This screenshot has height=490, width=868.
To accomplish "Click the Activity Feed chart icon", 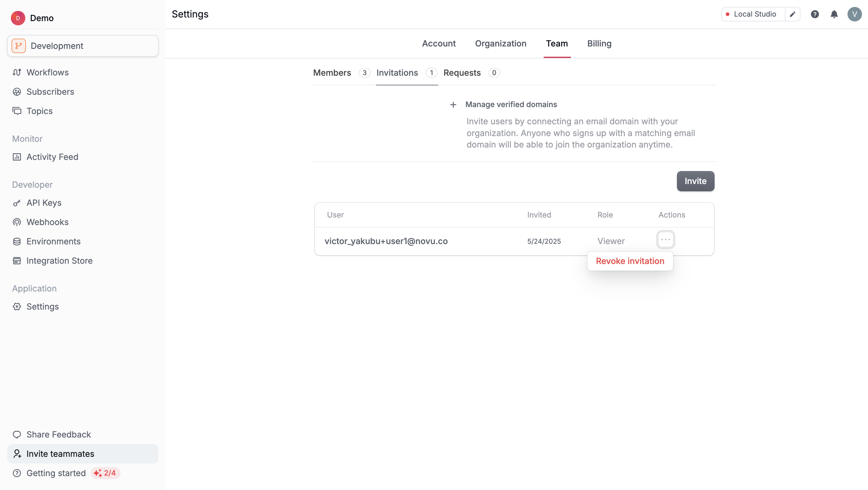I will [17, 157].
